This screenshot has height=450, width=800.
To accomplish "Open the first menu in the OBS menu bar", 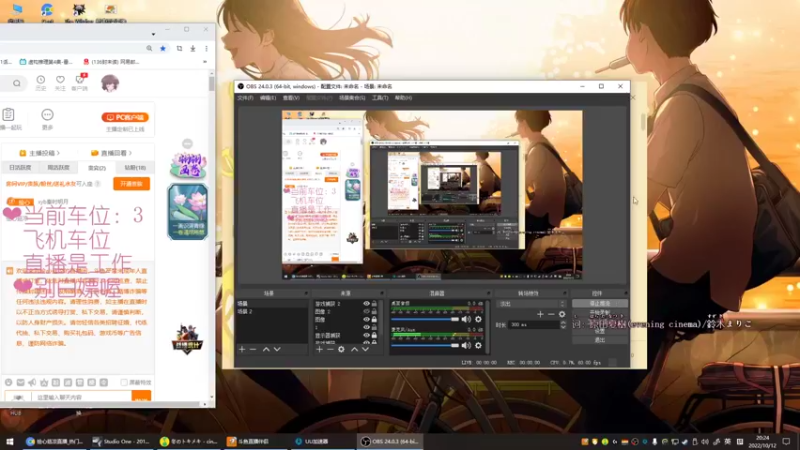I will (245, 97).
